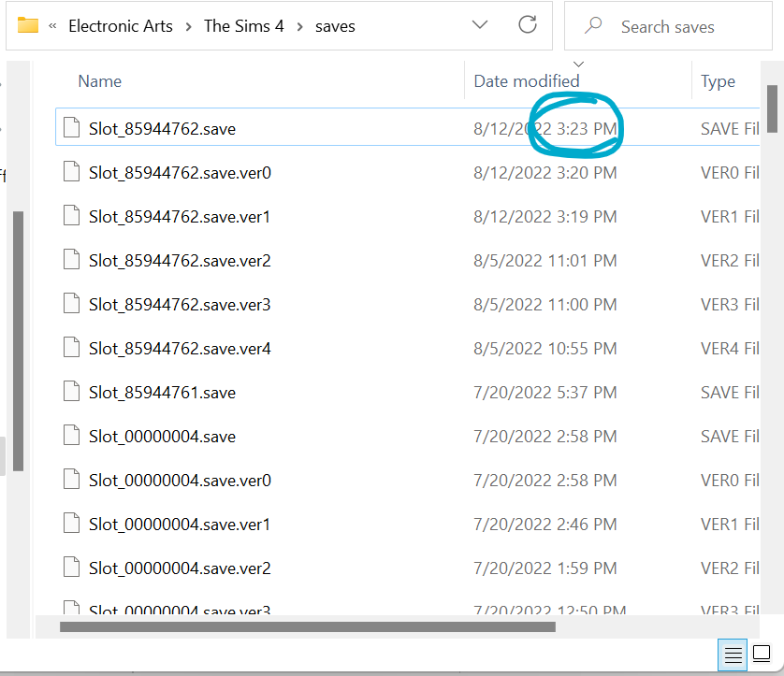The width and height of the screenshot is (784, 676).
Task: Click the file list vertical scrollbar thumb
Action: pos(773,108)
